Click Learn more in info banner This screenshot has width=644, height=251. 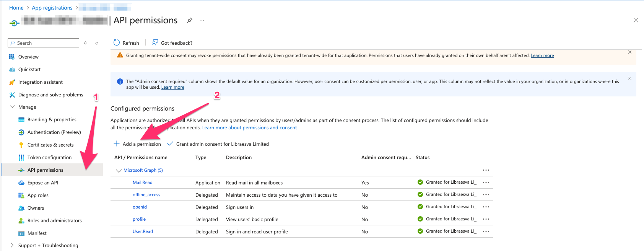tap(173, 87)
